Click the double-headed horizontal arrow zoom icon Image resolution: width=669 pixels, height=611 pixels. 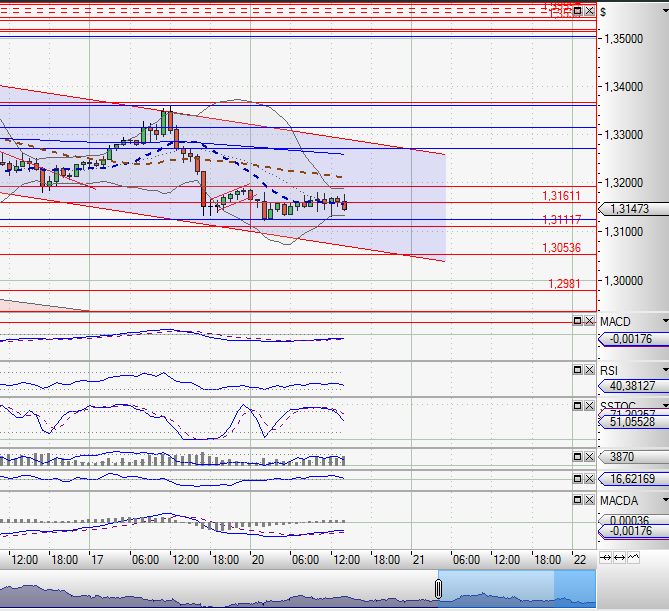point(620,558)
